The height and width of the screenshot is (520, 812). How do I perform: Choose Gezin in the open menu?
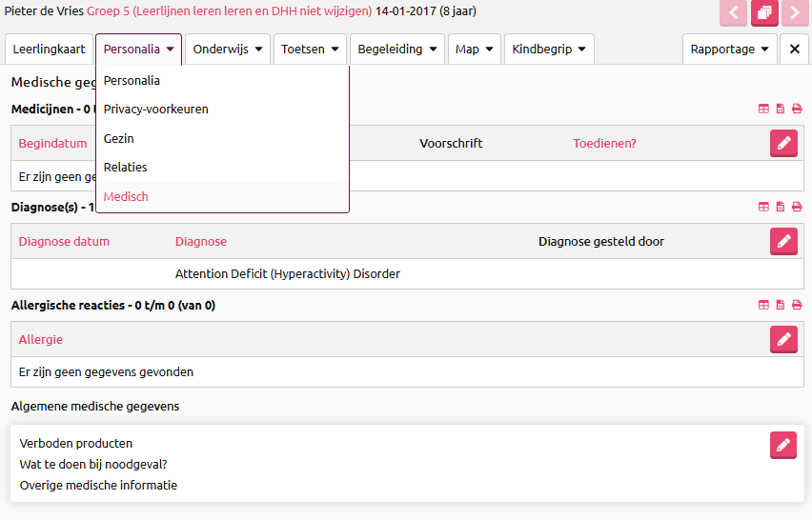119,139
